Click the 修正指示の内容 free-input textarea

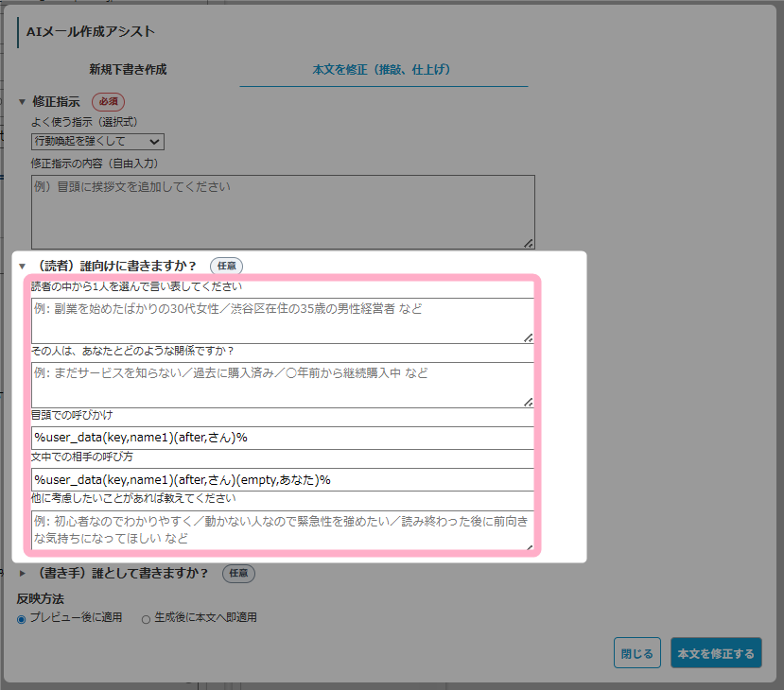tap(282, 212)
